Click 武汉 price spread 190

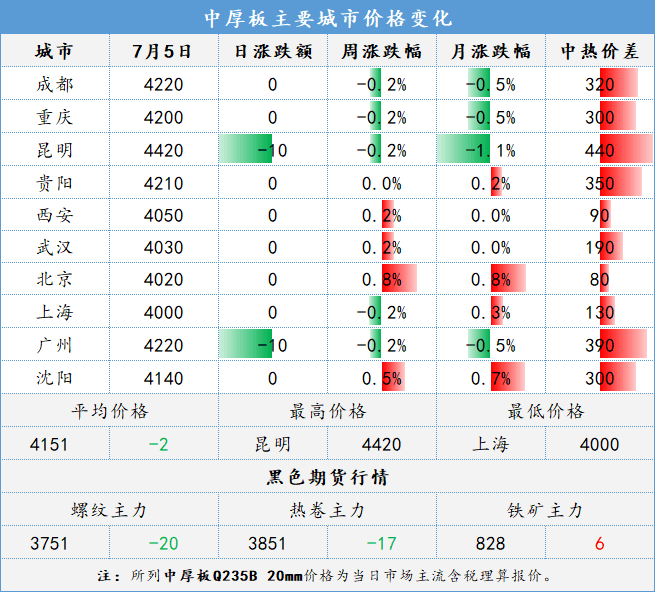click(599, 248)
